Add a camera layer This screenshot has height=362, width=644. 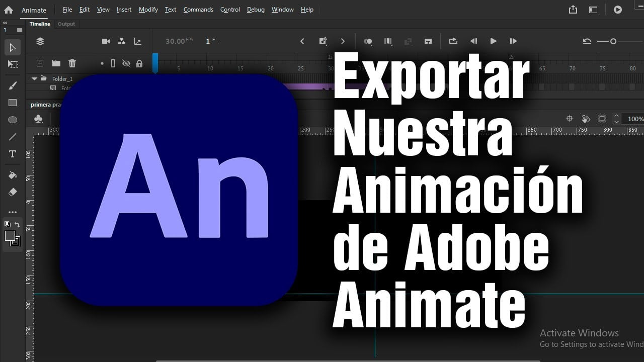[106, 41]
